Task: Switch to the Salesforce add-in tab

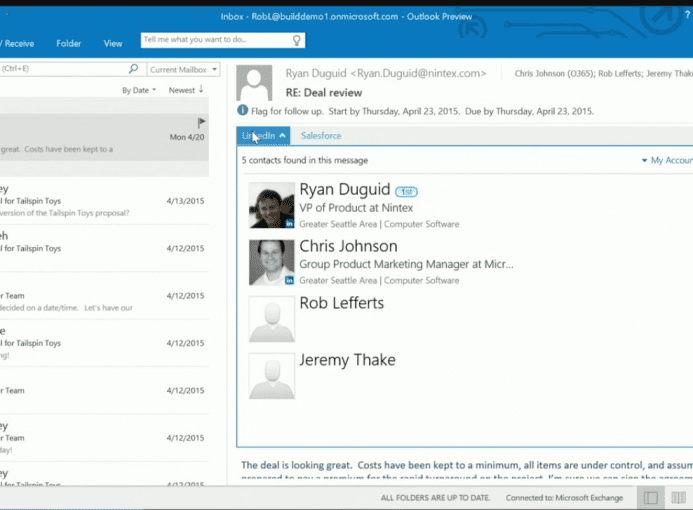Action: coord(321,136)
